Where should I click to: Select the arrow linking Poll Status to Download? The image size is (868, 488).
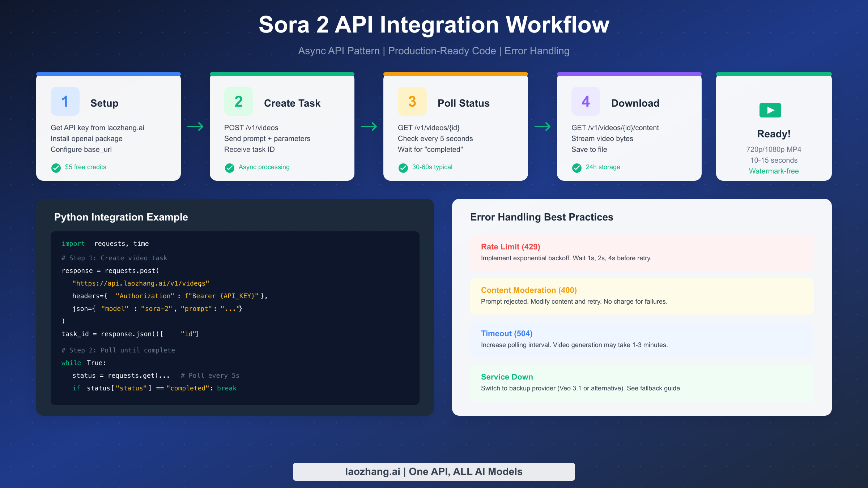tap(542, 127)
